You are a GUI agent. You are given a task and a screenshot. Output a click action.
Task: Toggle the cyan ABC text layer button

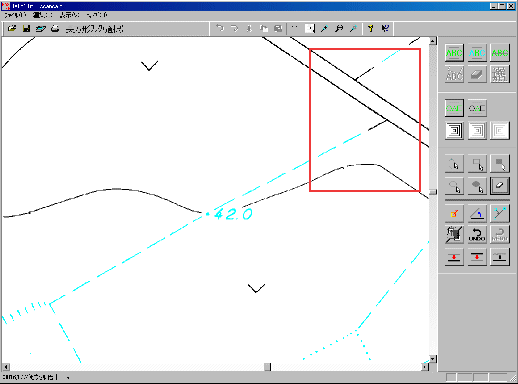[x=477, y=53]
